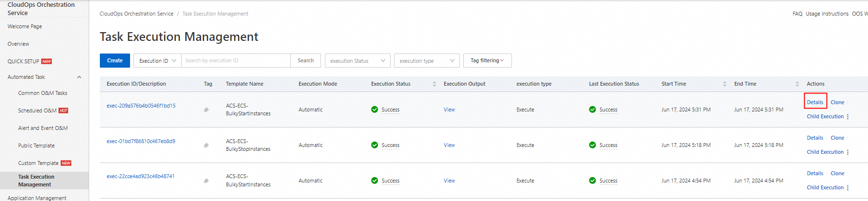Focus the Search by execution ID field

[x=236, y=61]
